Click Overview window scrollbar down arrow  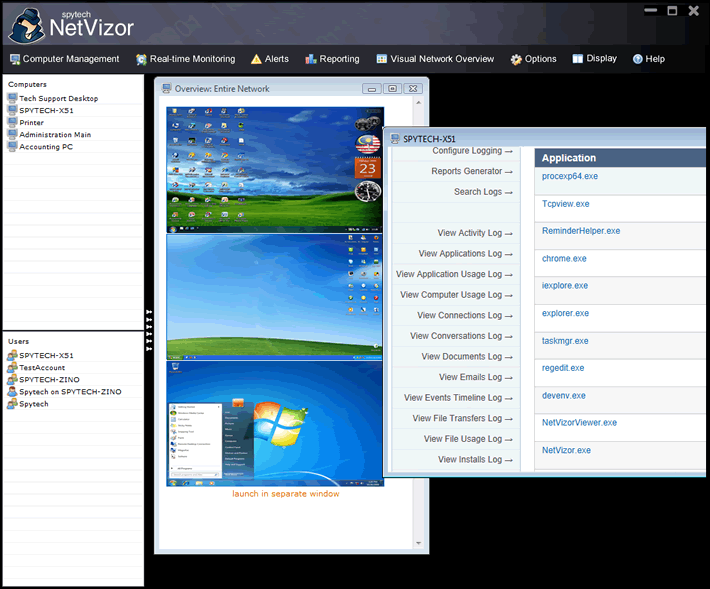(x=418, y=543)
